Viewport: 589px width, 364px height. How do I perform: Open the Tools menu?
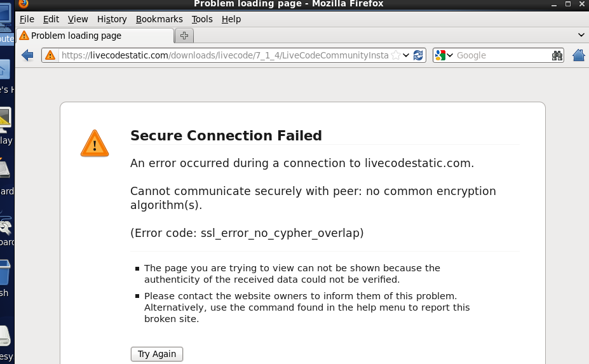pos(202,19)
